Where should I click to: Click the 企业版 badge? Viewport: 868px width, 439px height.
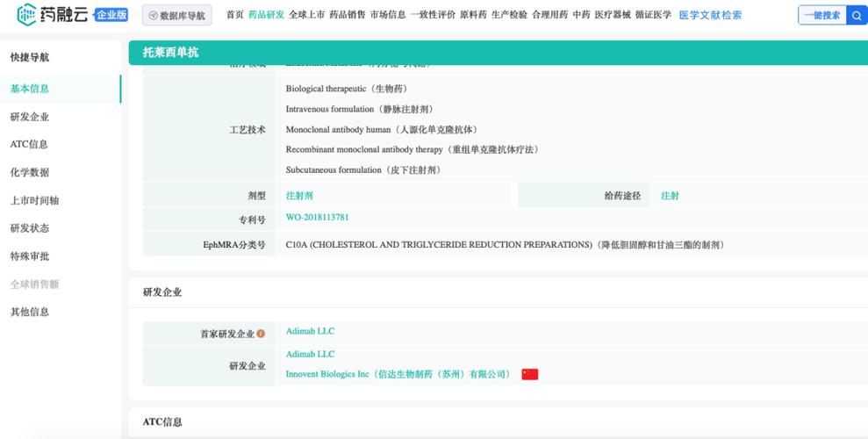[111, 15]
